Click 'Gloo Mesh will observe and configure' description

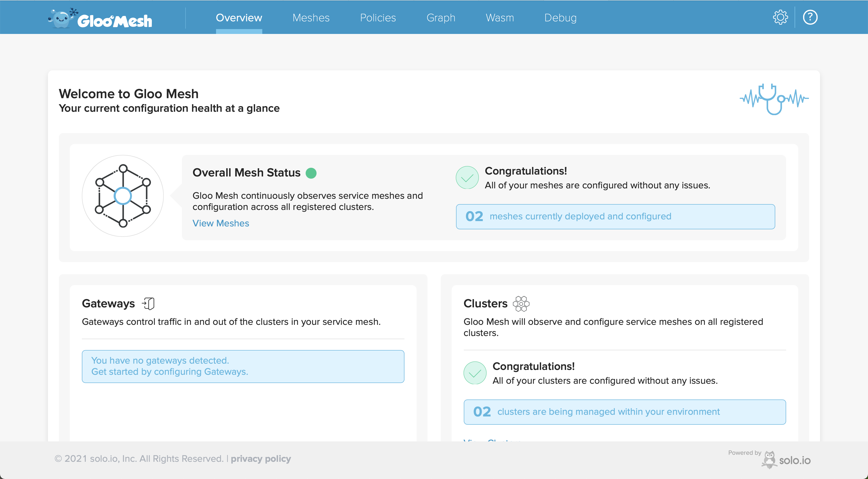click(x=613, y=327)
